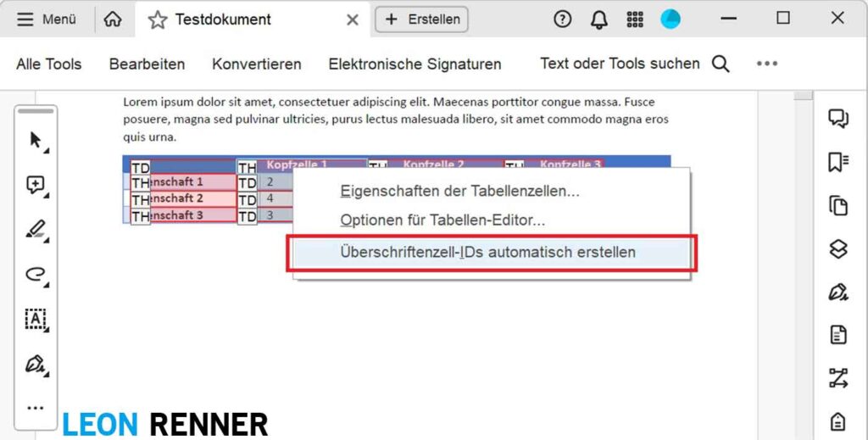Viewport: 868px width, 440px height.
Task: Select the arrow selection tool
Action: point(36,141)
